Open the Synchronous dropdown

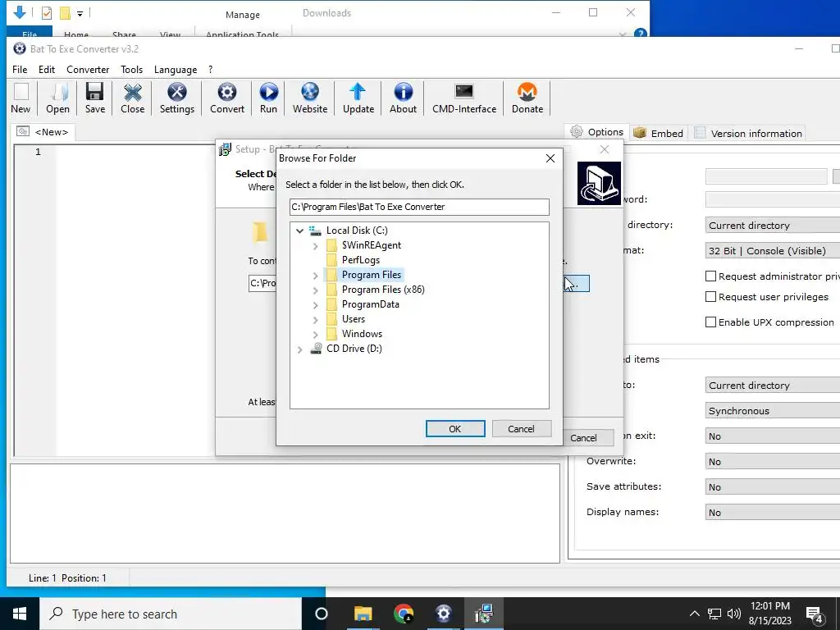pyautogui.click(x=773, y=411)
